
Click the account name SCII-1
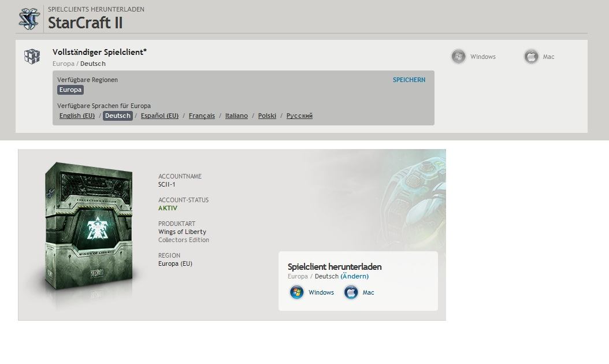[x=166, y=184]
